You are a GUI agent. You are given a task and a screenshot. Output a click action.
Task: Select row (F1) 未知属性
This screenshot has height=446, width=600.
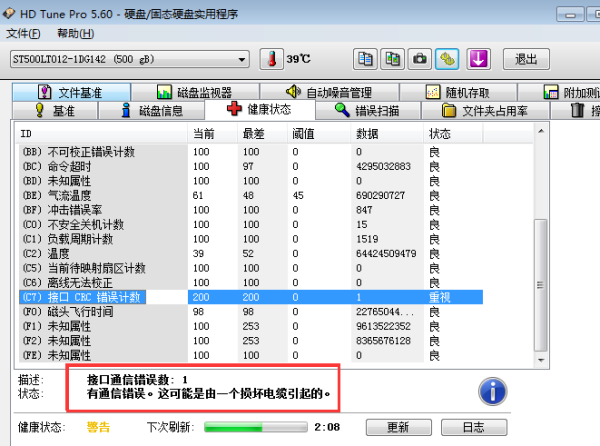point(251,326)
